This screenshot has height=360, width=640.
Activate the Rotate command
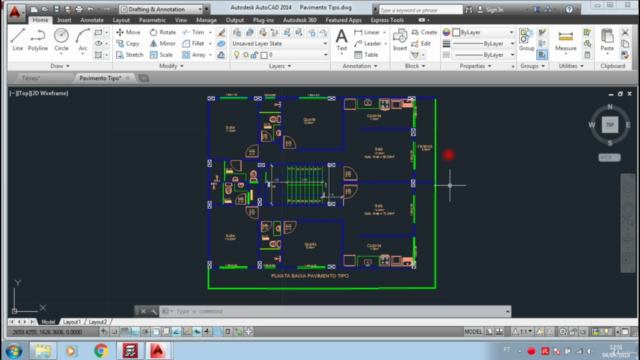tap(162, 32)
